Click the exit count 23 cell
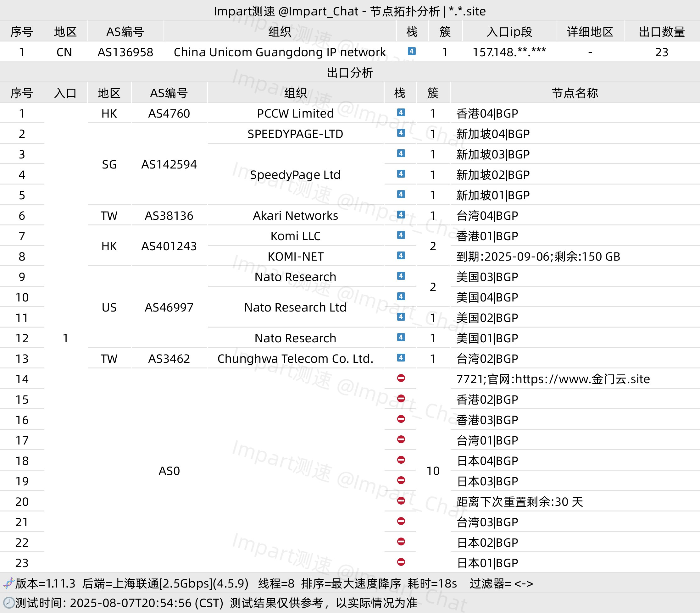Viewport: 700px width, 613px height. click(662, 52)
